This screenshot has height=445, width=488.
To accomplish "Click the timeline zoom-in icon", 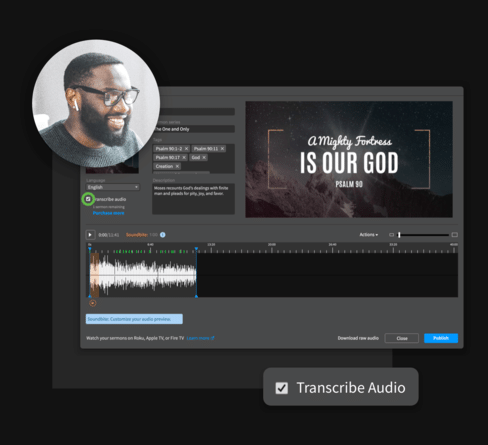I will click(454, 235).
